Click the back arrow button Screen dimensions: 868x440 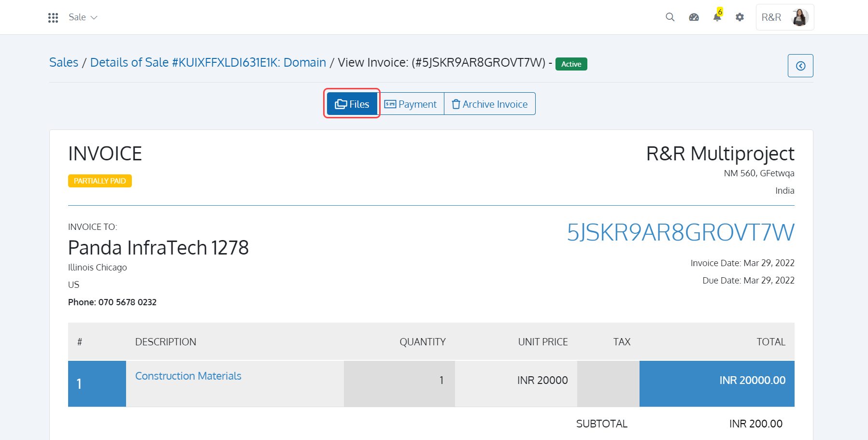tap(800, 66)
